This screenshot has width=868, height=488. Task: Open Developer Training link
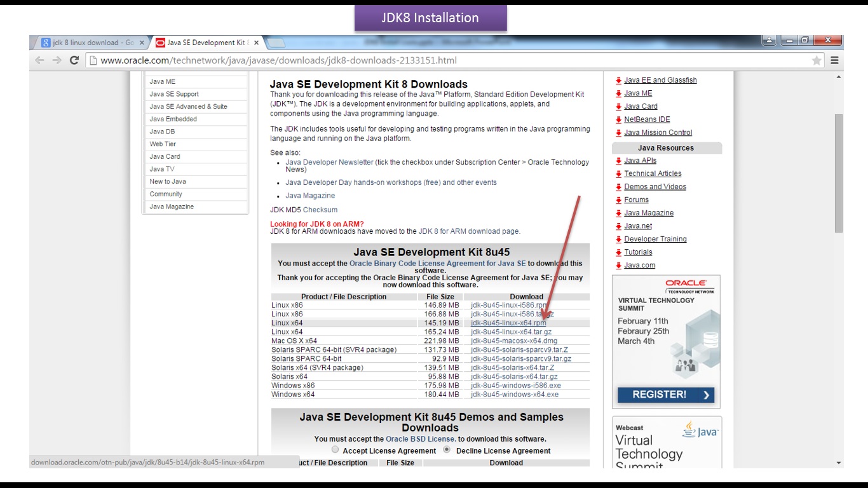tap(655, 240)
